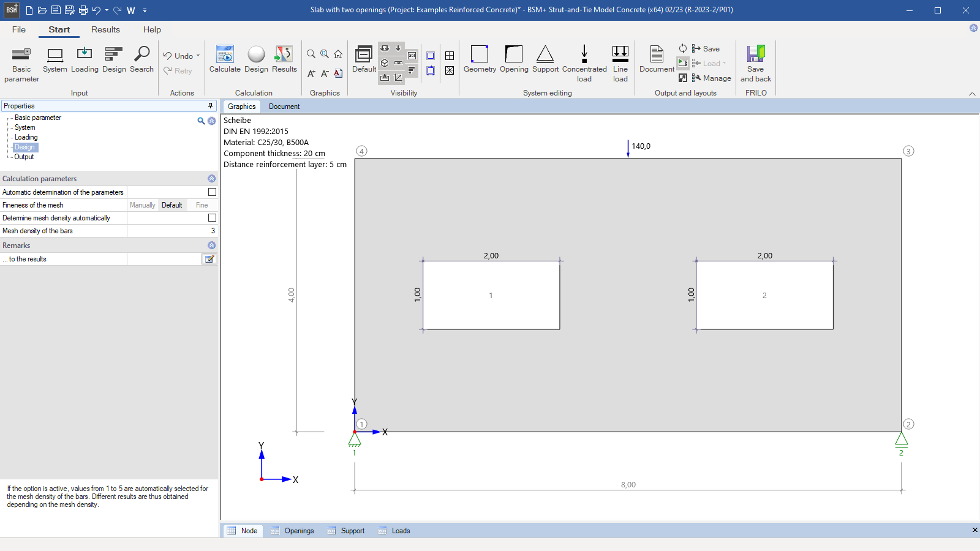Screen dimensions: 980x551
Task: Click the Design sphere in Calculation group
Action: [256, 60]
